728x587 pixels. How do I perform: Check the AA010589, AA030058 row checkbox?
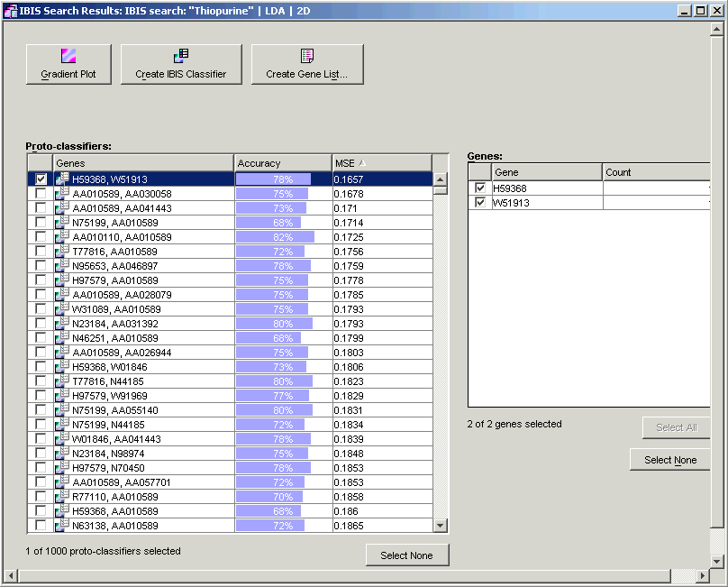(41, 193)
